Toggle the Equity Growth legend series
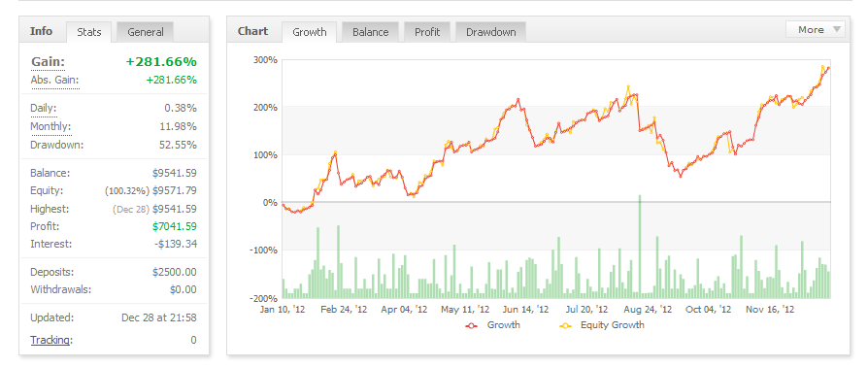 [602, 325]
